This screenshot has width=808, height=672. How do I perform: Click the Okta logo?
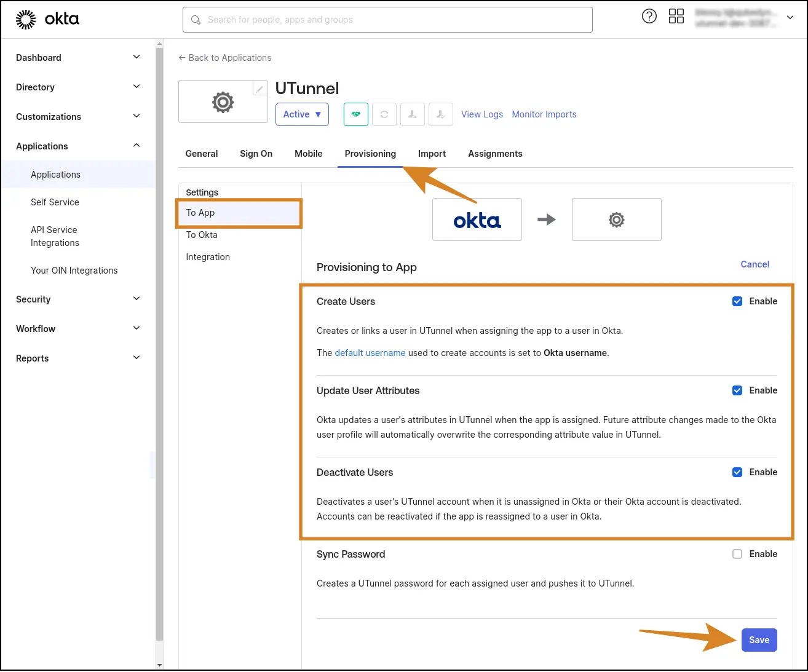click(47, 18)
